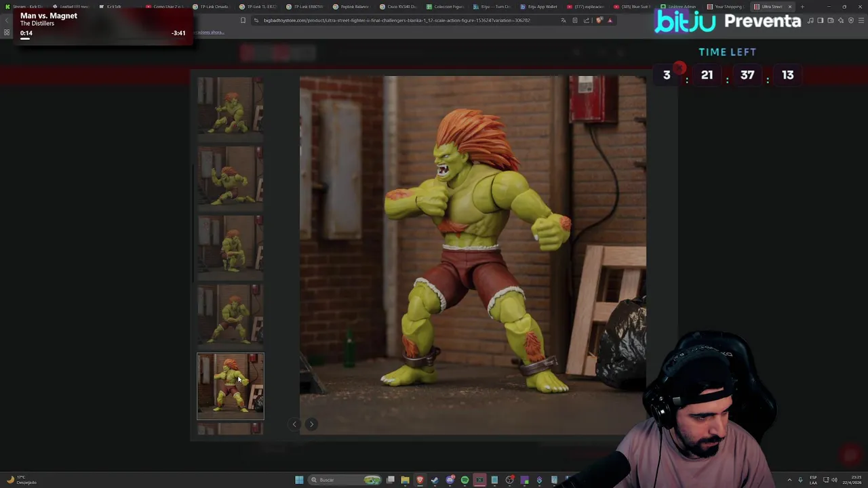Open the browser music playlist icon
This screenshot has width=868, height=488.
coord(810,20)
